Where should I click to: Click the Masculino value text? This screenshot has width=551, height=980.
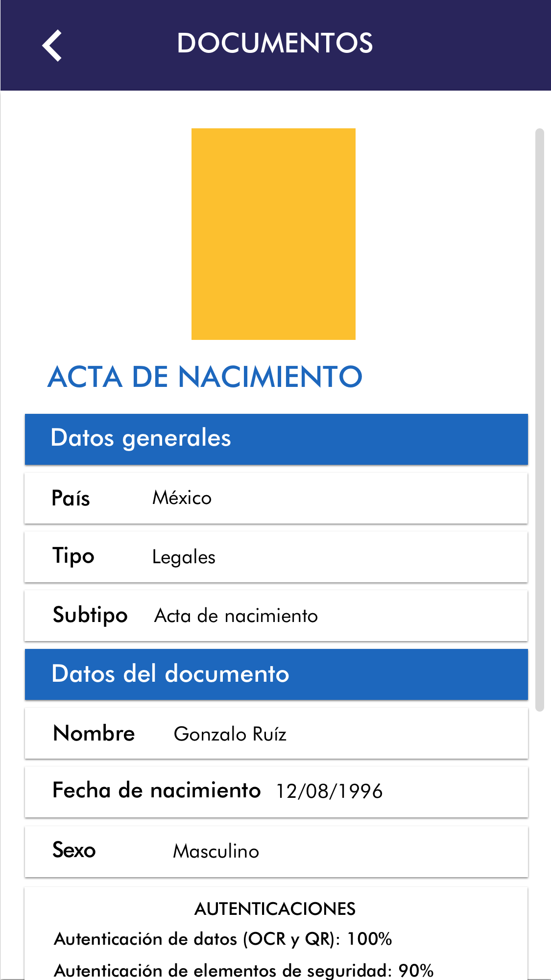click(216, 852)
